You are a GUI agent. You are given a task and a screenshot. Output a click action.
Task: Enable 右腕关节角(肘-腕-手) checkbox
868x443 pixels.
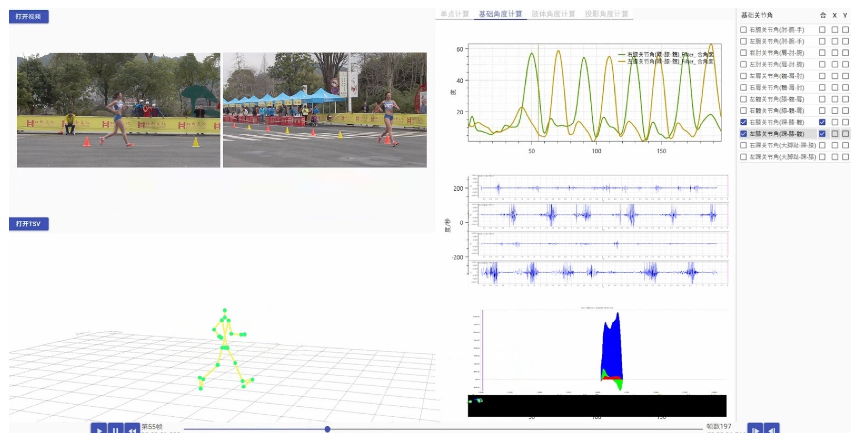pos(743,30)
